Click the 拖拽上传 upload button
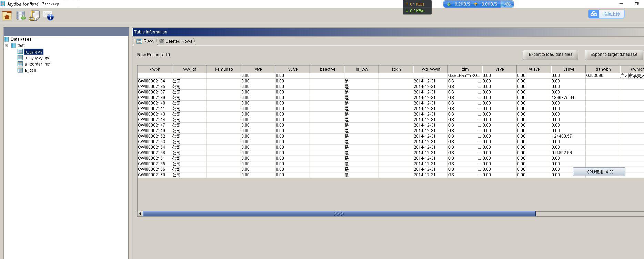Image resolution: width=644 pixels, height=259 pixels. [606, 14]
